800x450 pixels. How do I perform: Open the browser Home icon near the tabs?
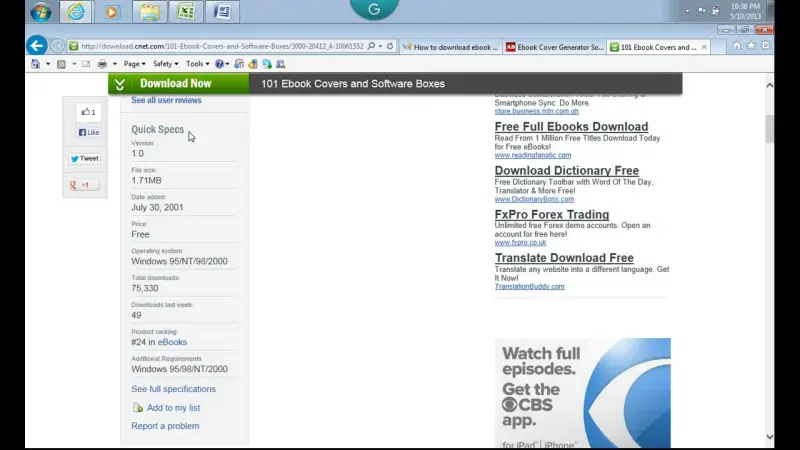[x=737, y=45]
